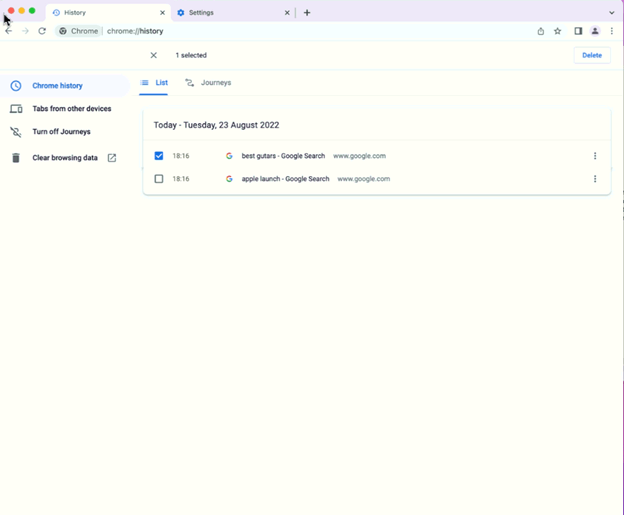Screen dimensions: 624x515
Task: Click Google favicon of best gutars entry
Action: coord(229,156)
